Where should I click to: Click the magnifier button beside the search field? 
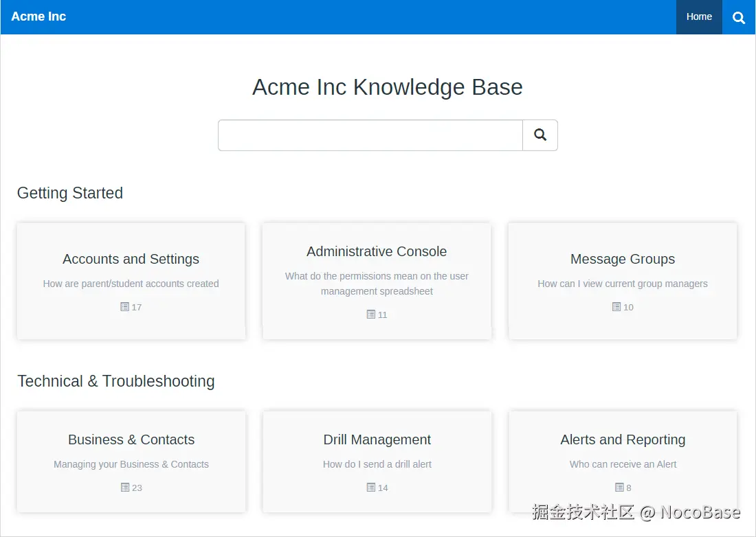[x=540, y=135]
